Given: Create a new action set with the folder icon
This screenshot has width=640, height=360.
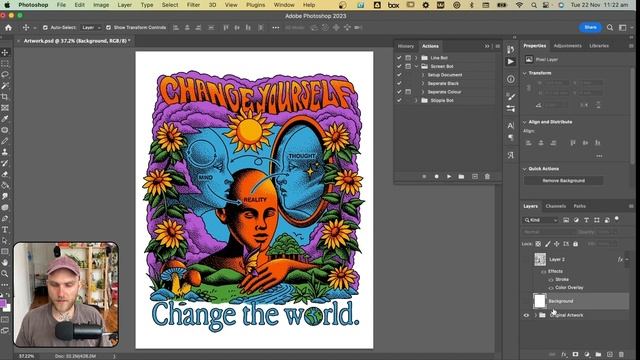Looking at the screenshot, I should coord(461,176).
